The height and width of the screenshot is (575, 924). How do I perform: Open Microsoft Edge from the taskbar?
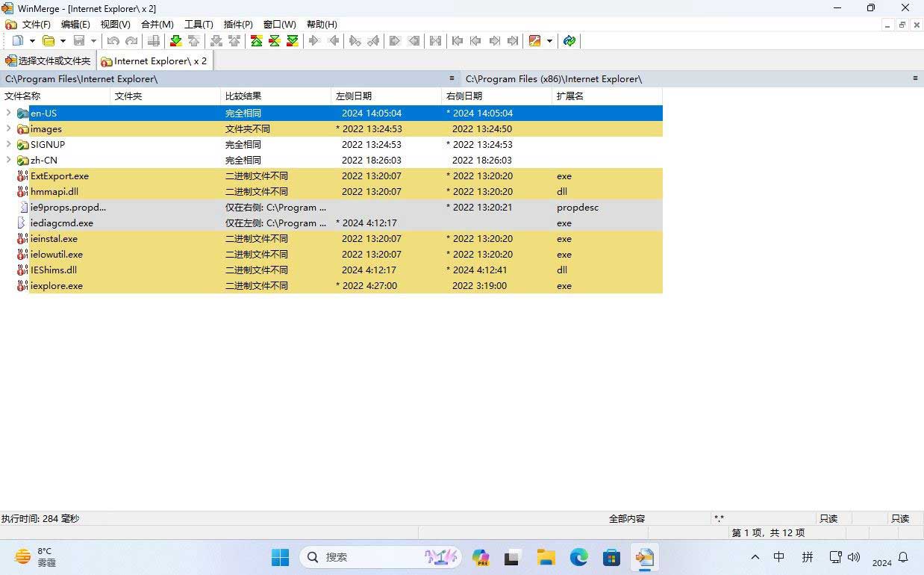click(579, 557)
